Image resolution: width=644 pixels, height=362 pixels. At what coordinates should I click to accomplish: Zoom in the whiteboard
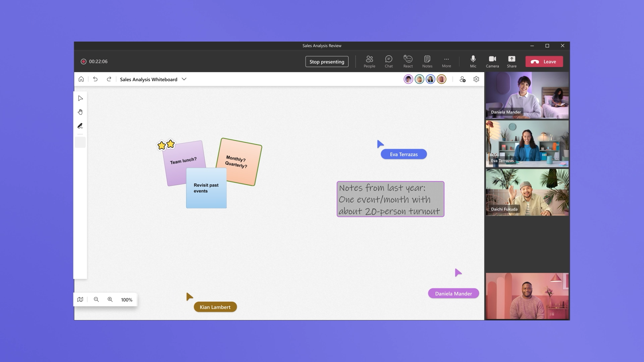coord(110,300)
